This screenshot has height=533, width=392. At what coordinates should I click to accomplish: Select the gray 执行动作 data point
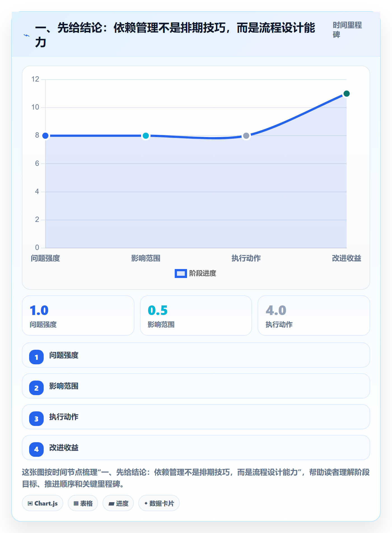[x=246, y=136]
